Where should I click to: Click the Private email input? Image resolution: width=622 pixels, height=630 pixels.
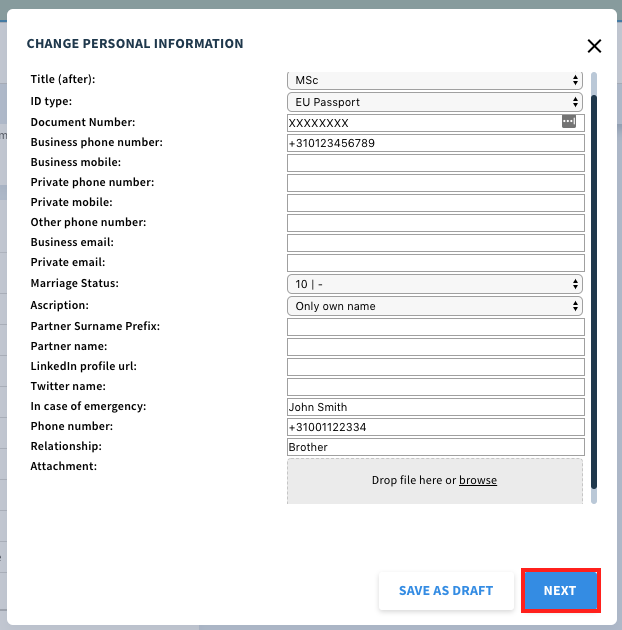(x=436, y=263)
